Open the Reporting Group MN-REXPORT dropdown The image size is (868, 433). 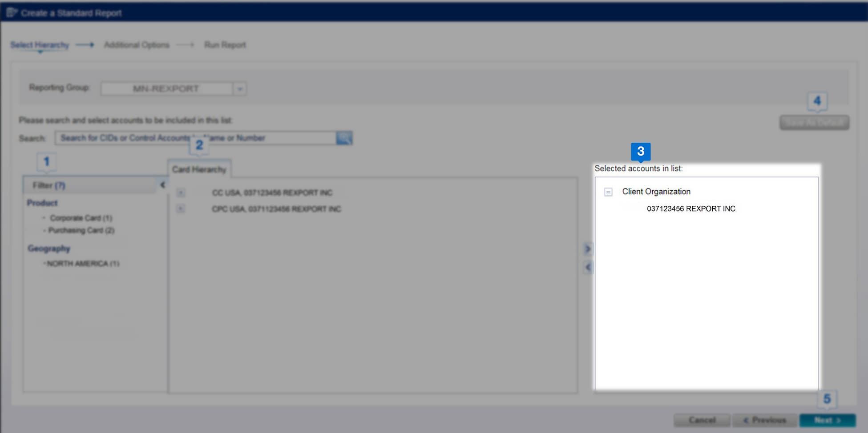[x=240, y=88]
